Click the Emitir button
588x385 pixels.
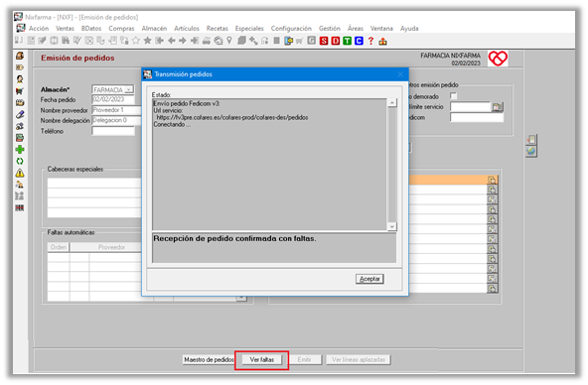(x=305, y=360)
